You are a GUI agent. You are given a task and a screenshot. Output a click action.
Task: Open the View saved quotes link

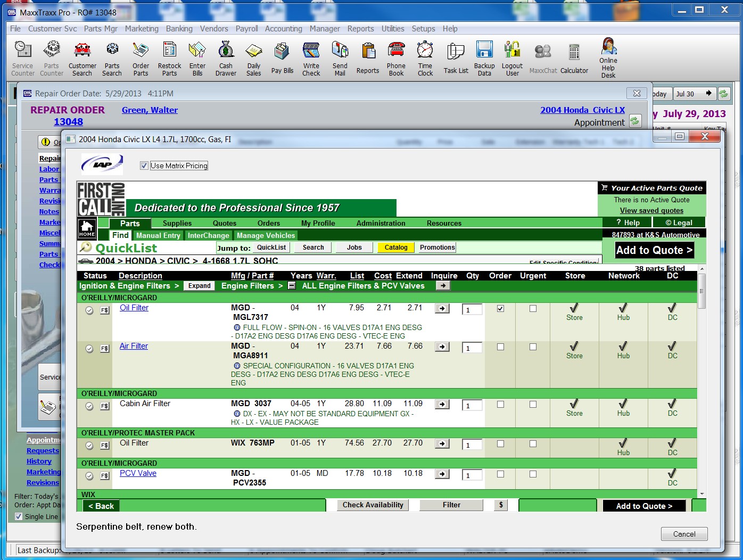click(x=651, y=211)
